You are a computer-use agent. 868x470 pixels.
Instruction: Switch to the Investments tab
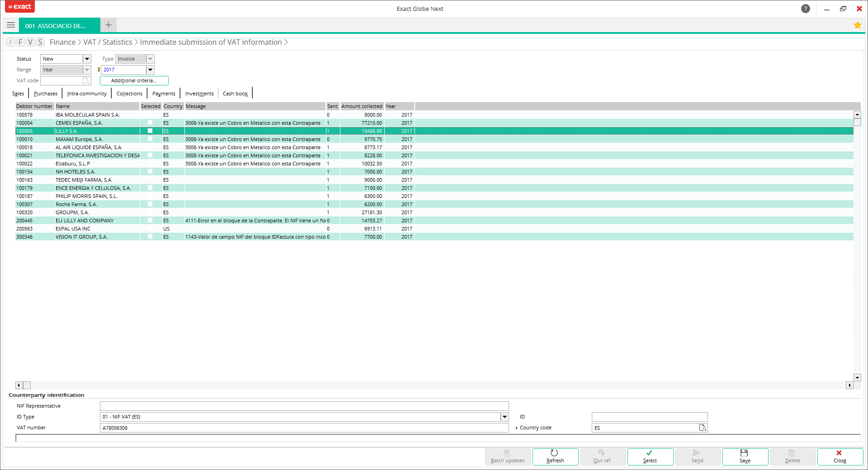[x=199, y=94]
